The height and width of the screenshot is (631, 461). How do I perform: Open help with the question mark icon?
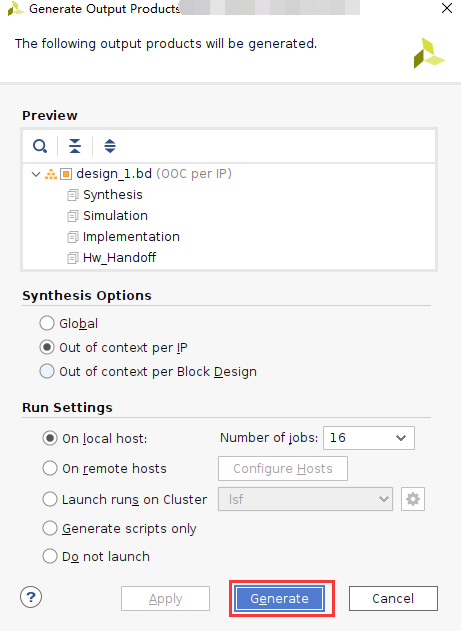[x=31, y=597]
